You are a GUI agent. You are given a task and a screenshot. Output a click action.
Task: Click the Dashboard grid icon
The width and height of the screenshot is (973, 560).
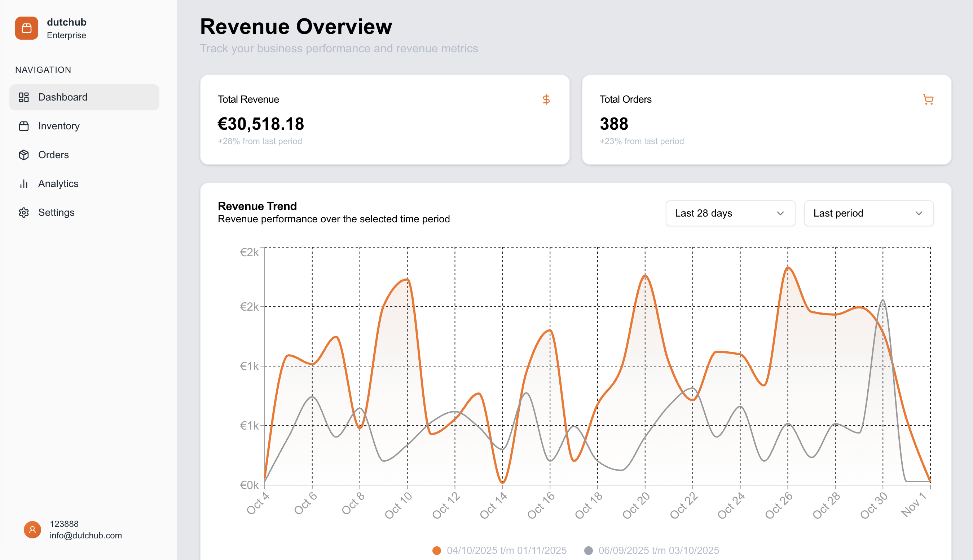tap(24, 97)
